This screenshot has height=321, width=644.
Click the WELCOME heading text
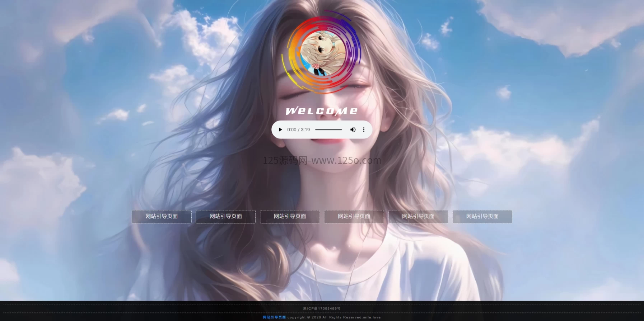tap(322, 111)
